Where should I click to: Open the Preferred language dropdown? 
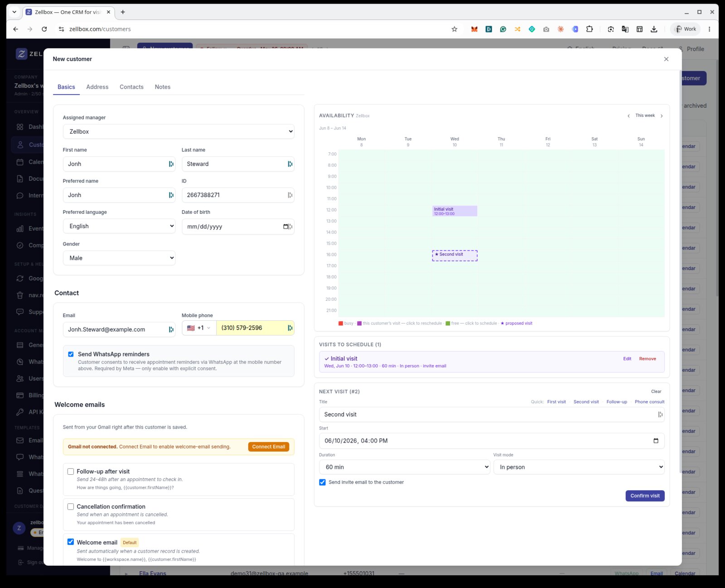(119, 226)
